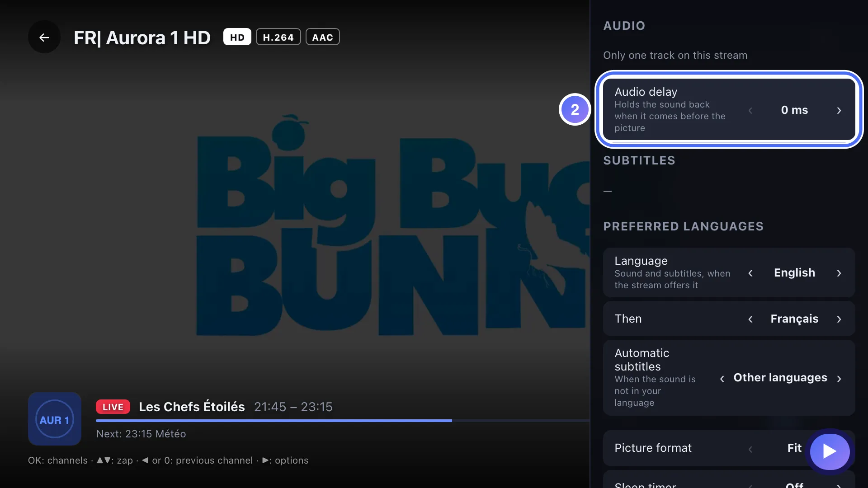Decrease audio delay with left chevron
This screenshot has width=868, height=488.
point(750,110)
